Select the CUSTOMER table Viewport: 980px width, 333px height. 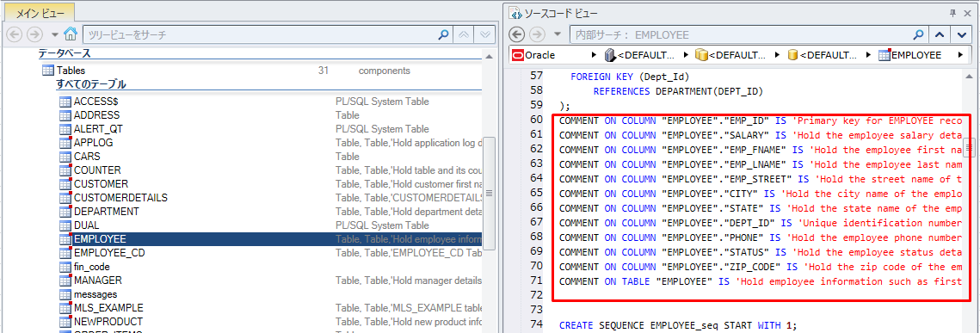pos(101,183)
